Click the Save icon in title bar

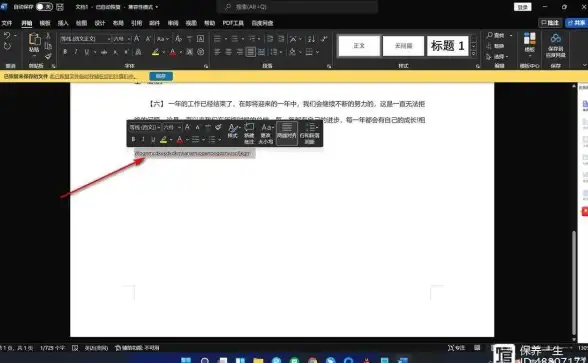(60, 7)
